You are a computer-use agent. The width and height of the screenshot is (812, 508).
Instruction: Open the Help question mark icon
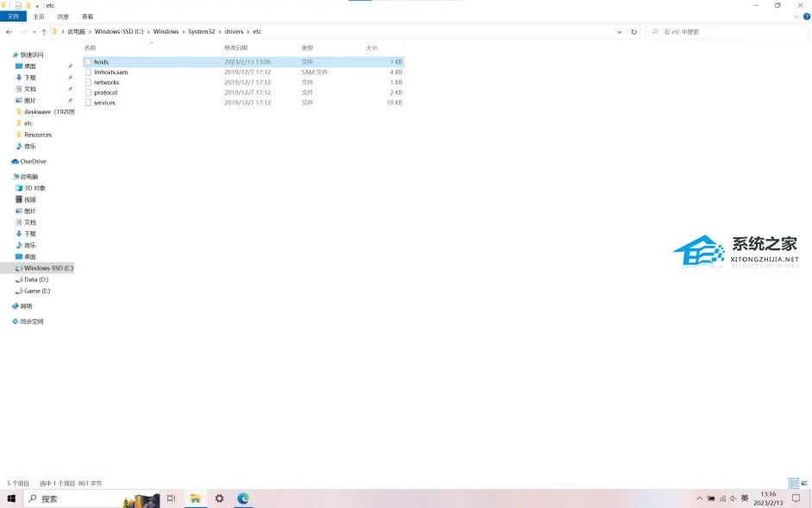(806, 16)
